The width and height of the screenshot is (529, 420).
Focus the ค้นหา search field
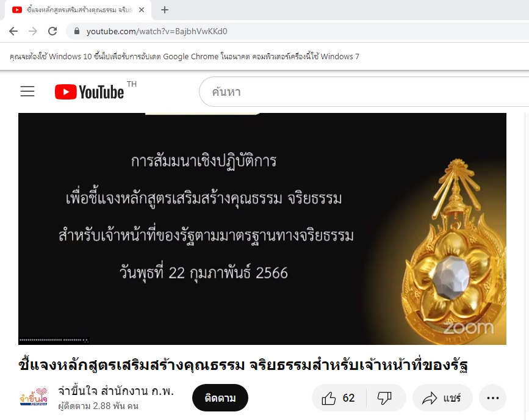364,92
